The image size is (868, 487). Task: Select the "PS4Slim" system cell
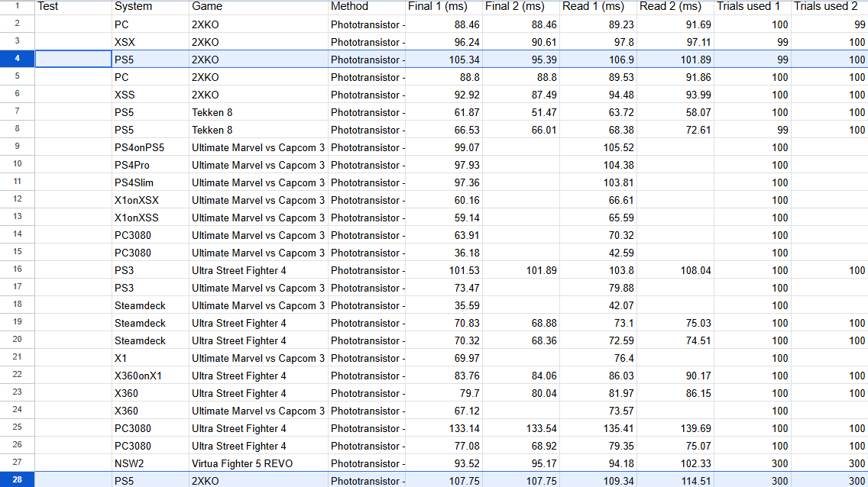(150, 182)
